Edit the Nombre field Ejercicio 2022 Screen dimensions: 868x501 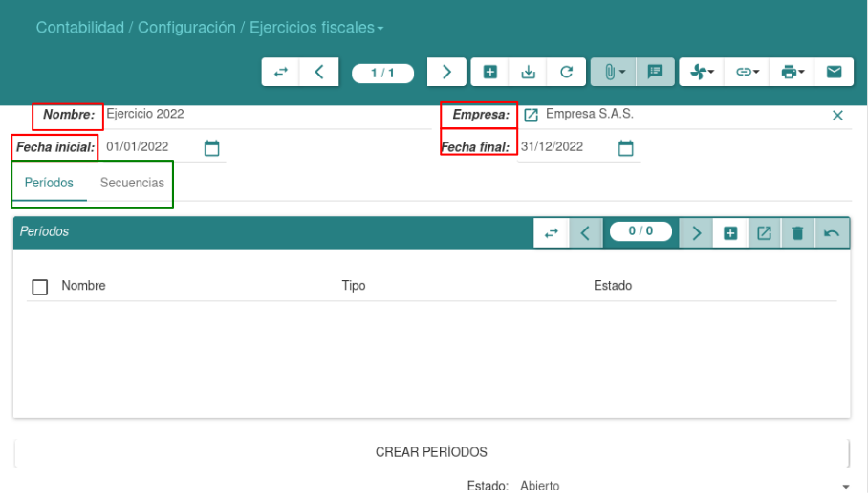point(268,114)
